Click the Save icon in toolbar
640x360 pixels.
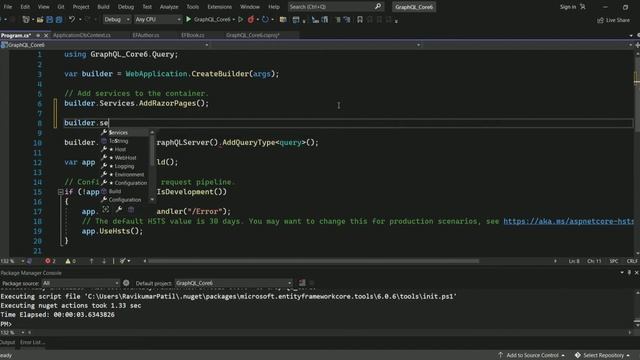pos(49,19)
